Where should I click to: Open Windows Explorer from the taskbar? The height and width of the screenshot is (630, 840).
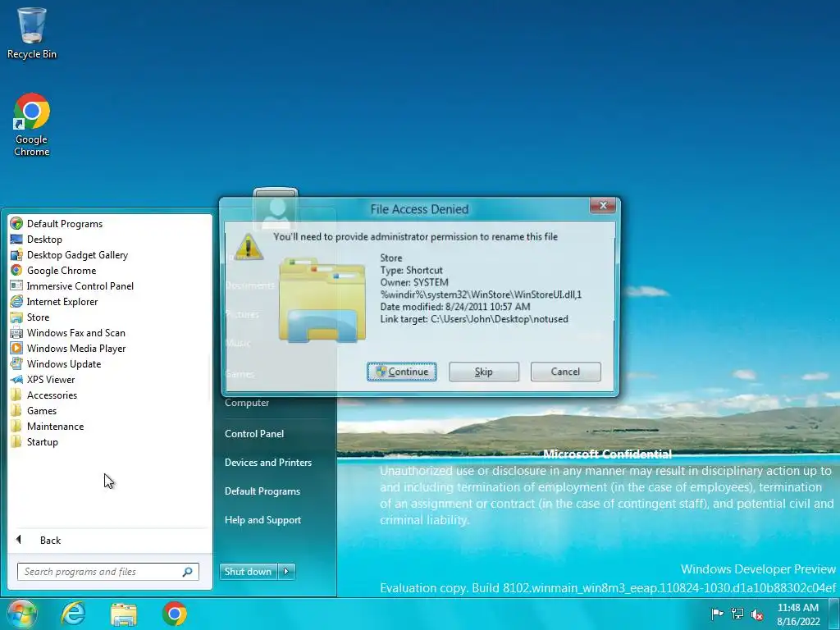pos(124,614)
